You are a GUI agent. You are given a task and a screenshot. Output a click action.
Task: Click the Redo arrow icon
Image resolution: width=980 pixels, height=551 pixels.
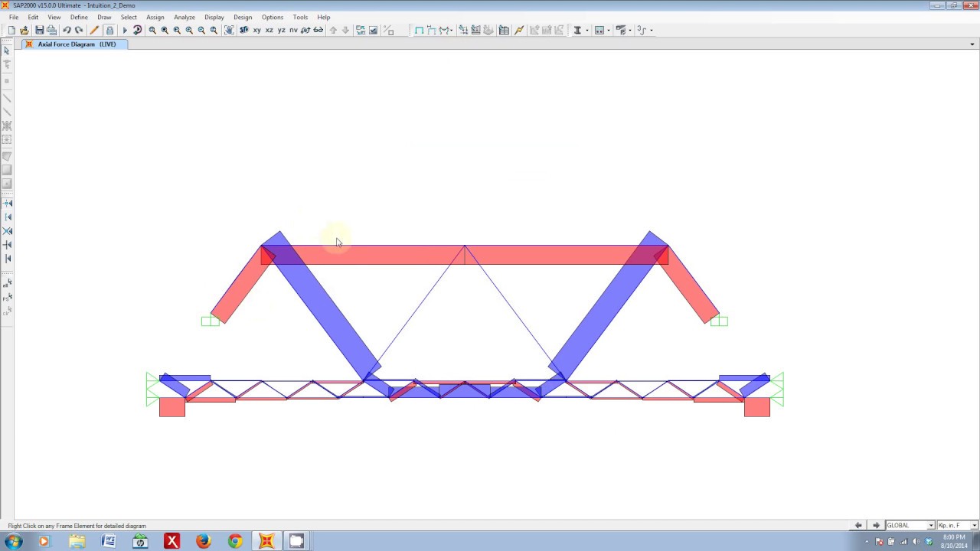[79, 31]
